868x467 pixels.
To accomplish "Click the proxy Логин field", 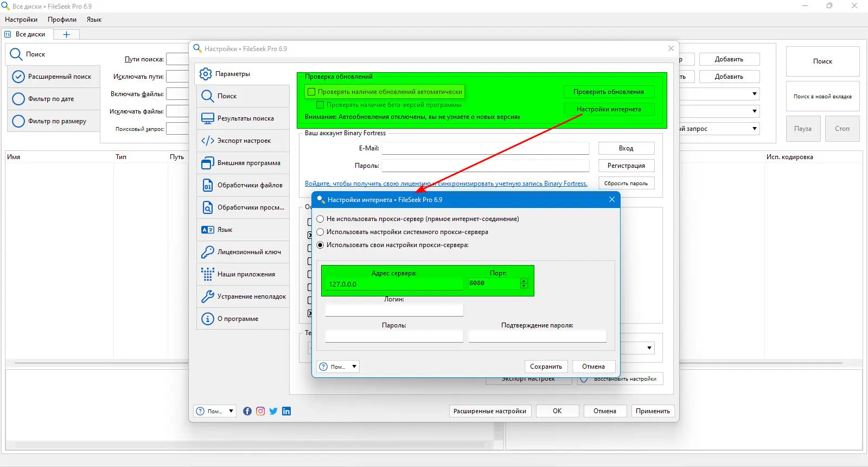I will pyautogui.click(x=394, y=310).
